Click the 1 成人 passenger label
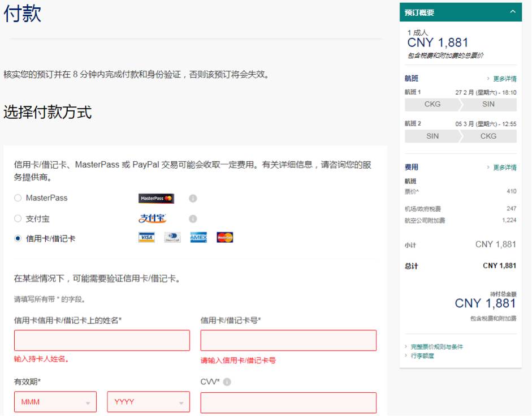 tap(418, 33)
